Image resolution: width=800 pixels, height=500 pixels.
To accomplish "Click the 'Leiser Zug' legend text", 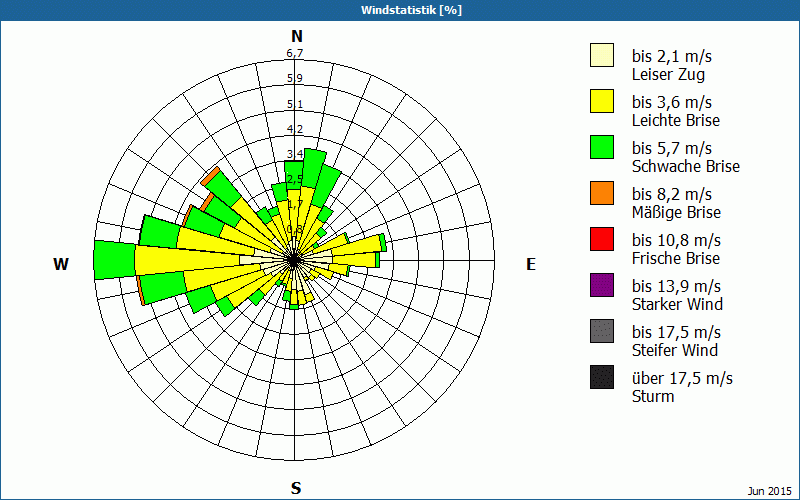I will tap(668, 74).
